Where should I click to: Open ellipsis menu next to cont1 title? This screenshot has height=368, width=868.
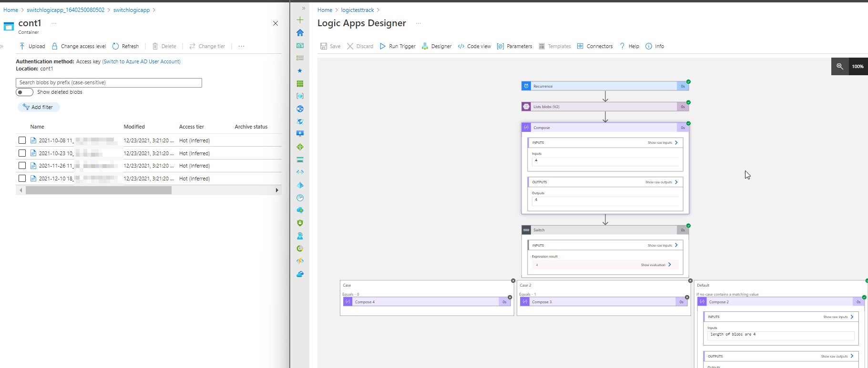pyautogui.click(x=54, y=23)
